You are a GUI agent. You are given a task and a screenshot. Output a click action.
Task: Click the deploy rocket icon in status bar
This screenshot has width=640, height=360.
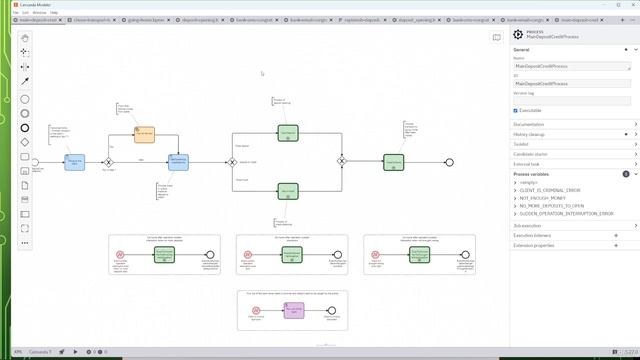pos(62,352)
